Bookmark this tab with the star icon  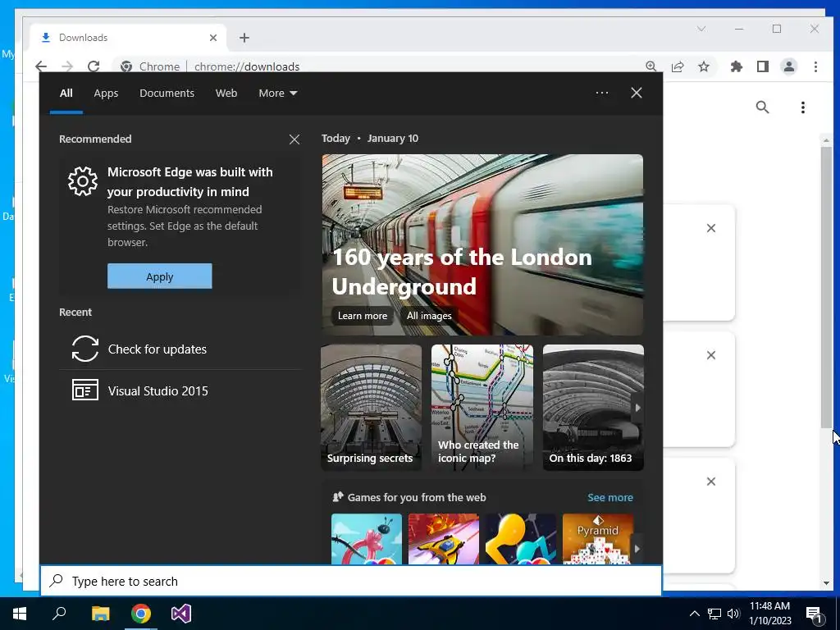(x=704, y=66)
